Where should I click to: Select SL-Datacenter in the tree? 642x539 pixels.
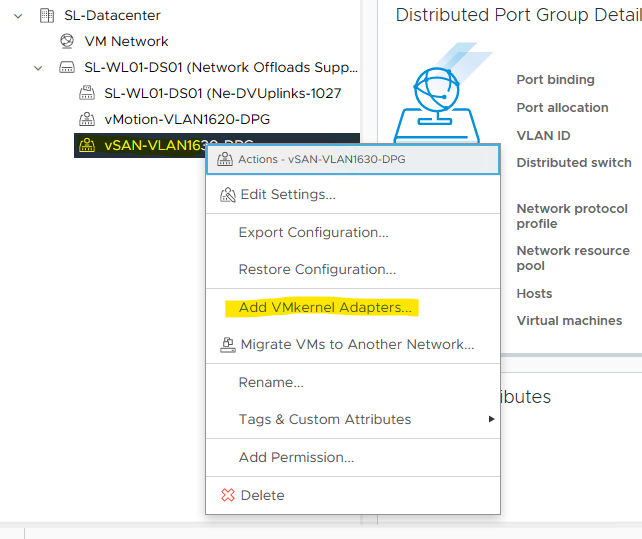[112, 16]
